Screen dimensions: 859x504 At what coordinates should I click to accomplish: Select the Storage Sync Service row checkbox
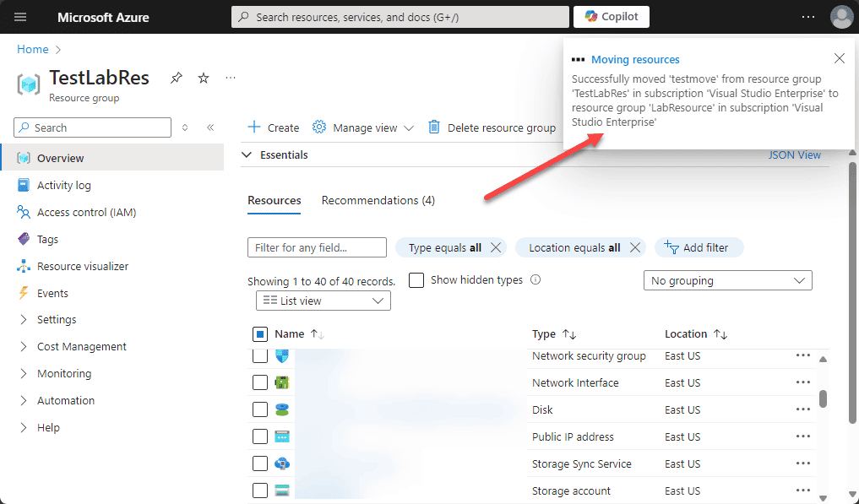259,463
